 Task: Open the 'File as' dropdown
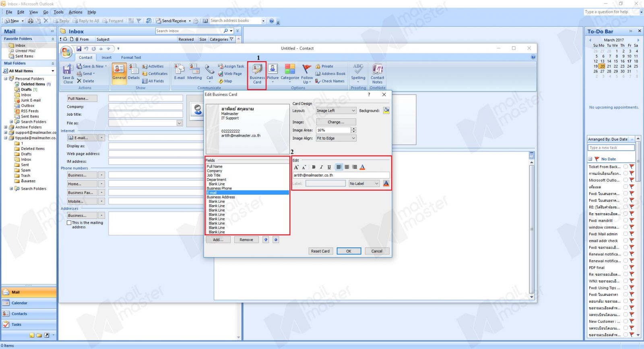click(180, 123)
